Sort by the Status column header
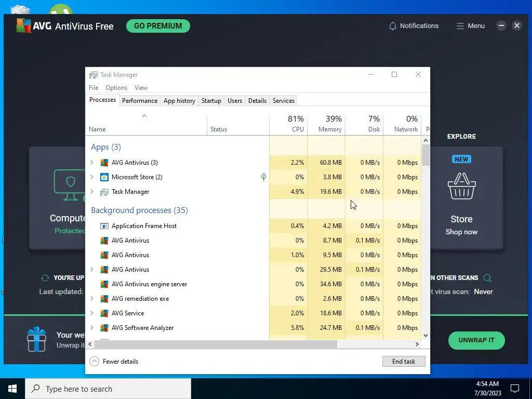The width and height of the screenshot is (532, 399). pyautogui.click(x=238, y=124)
